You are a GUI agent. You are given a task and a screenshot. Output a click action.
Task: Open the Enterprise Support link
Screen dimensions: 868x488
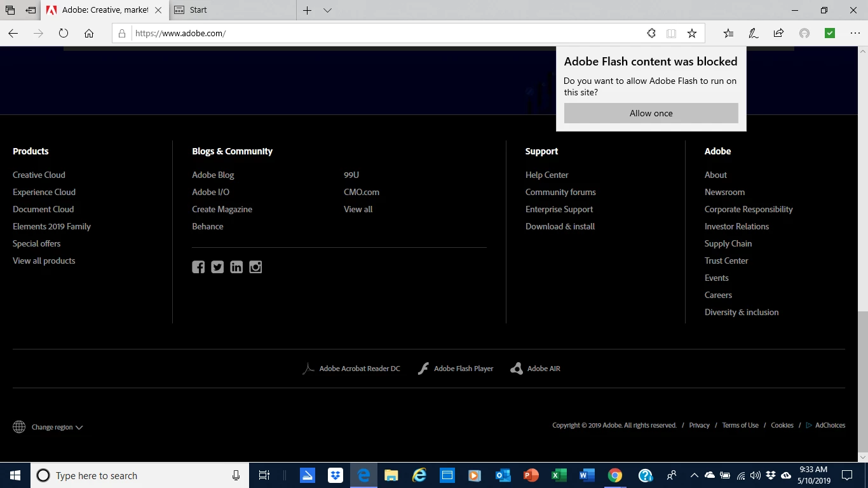point(559,209)
